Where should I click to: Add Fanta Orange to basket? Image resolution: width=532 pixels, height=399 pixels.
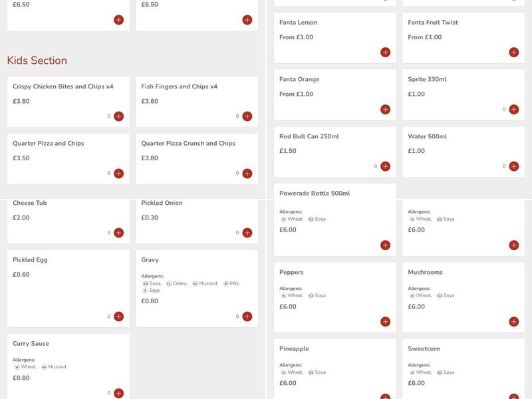click(385, 110)
